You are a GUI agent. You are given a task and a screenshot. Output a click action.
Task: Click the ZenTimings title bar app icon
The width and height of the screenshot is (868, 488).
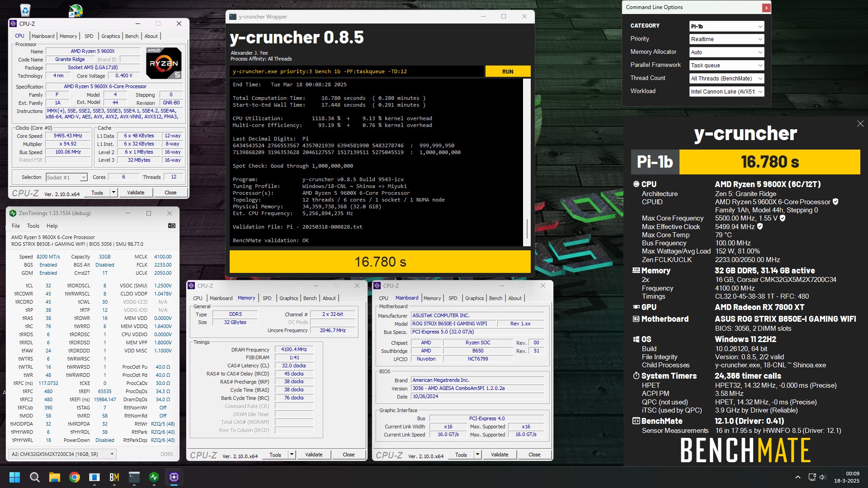point(13,213)
